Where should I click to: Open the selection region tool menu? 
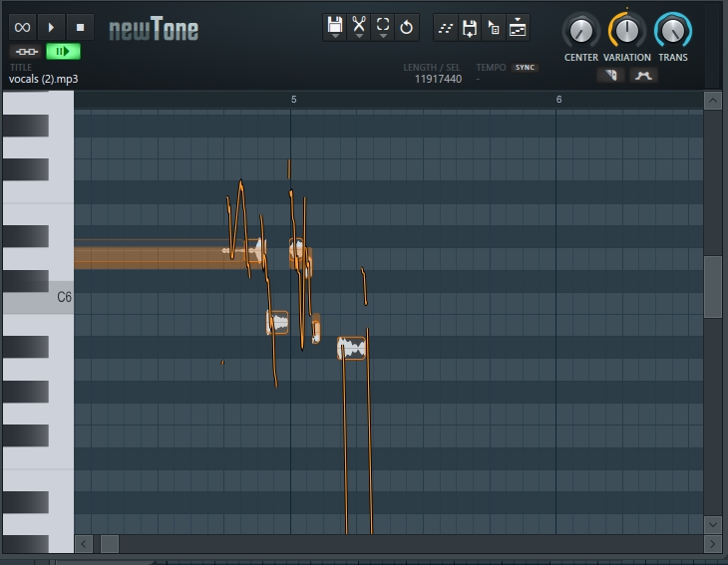383,27
